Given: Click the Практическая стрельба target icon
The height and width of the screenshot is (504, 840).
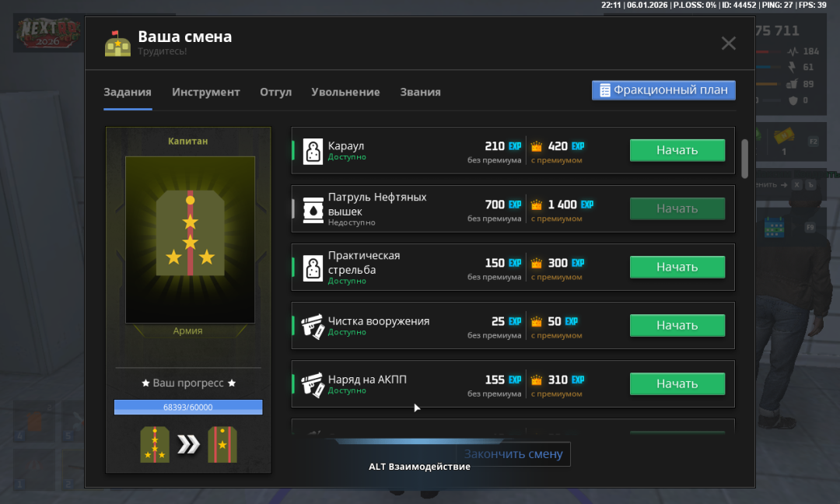Looking at the screenshot, I should (313, 268).
